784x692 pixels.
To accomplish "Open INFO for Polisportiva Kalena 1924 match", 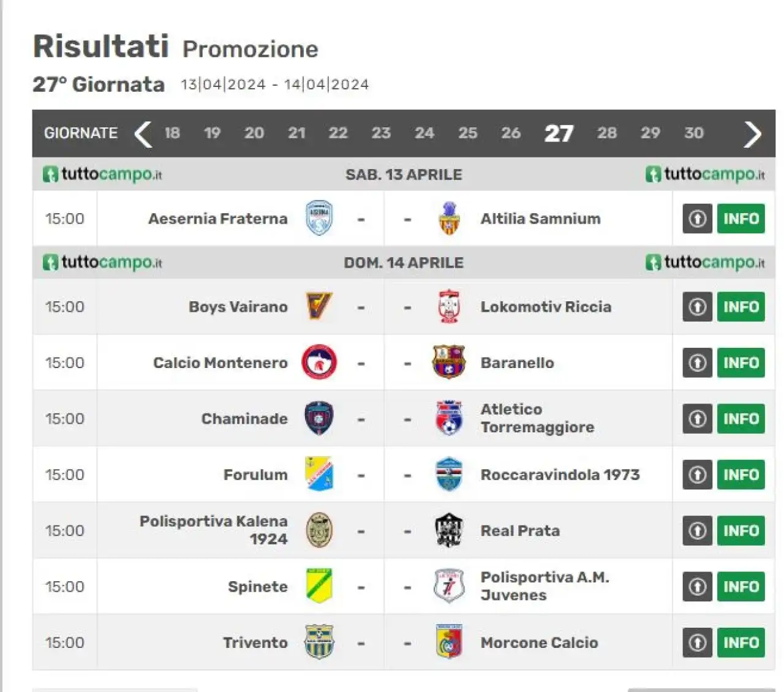I will click(x=741, y=530).
